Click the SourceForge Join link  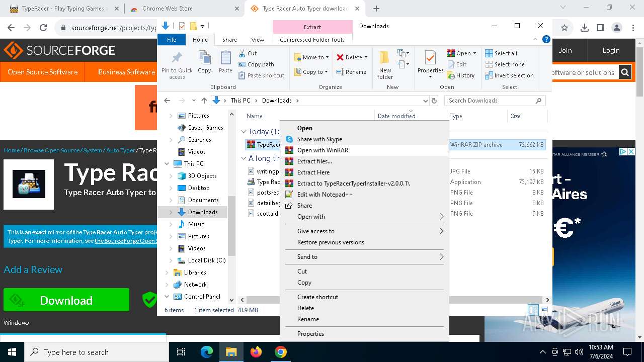[x=565, y=50]
